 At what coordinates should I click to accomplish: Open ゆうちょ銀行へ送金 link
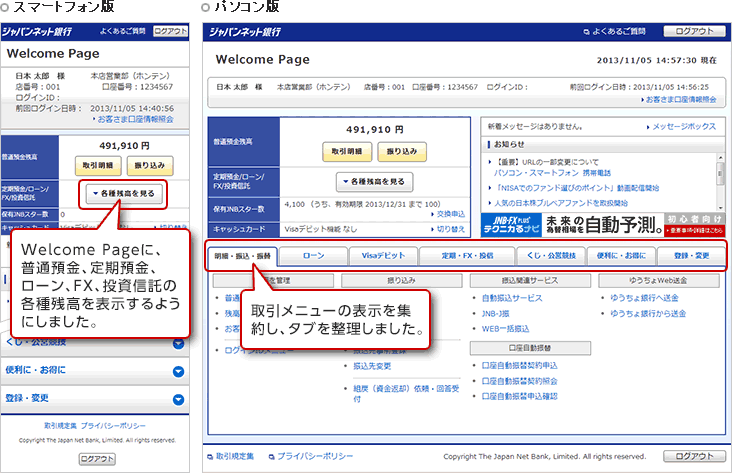click(644, 298)
